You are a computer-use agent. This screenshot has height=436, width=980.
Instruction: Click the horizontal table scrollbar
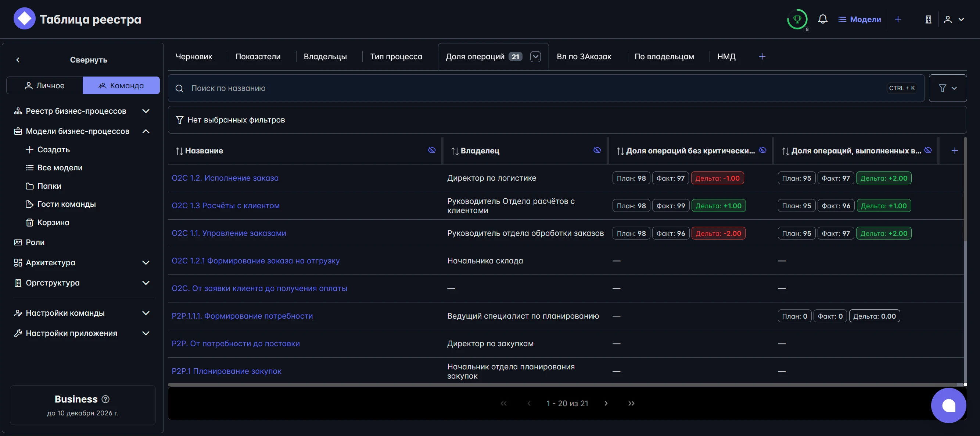tap(532, 384)
